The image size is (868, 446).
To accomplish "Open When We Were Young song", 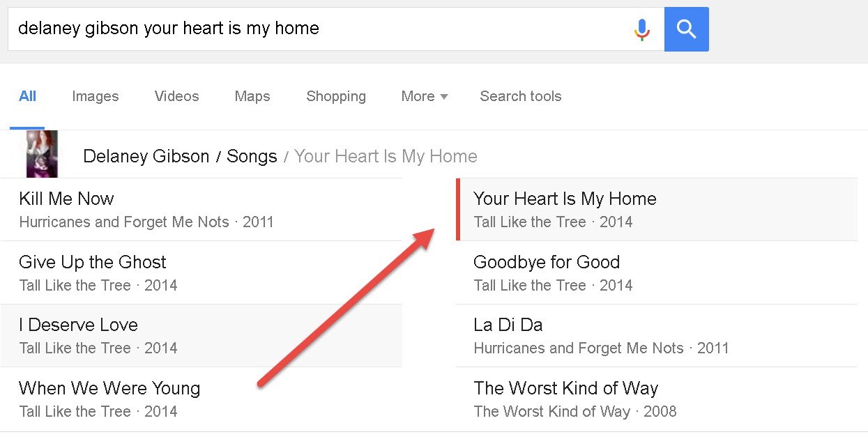I will pos(109,389).
